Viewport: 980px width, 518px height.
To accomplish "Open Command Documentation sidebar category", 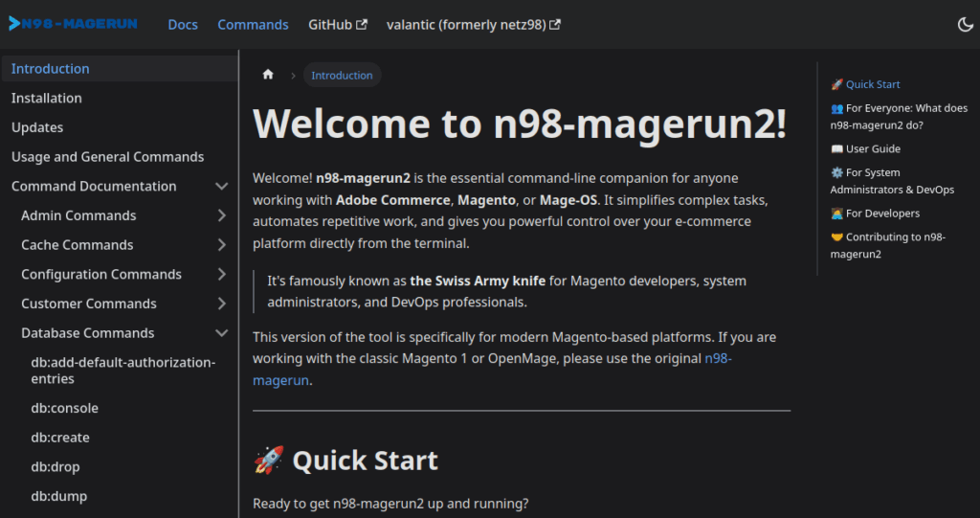I will tap(94, 187).
